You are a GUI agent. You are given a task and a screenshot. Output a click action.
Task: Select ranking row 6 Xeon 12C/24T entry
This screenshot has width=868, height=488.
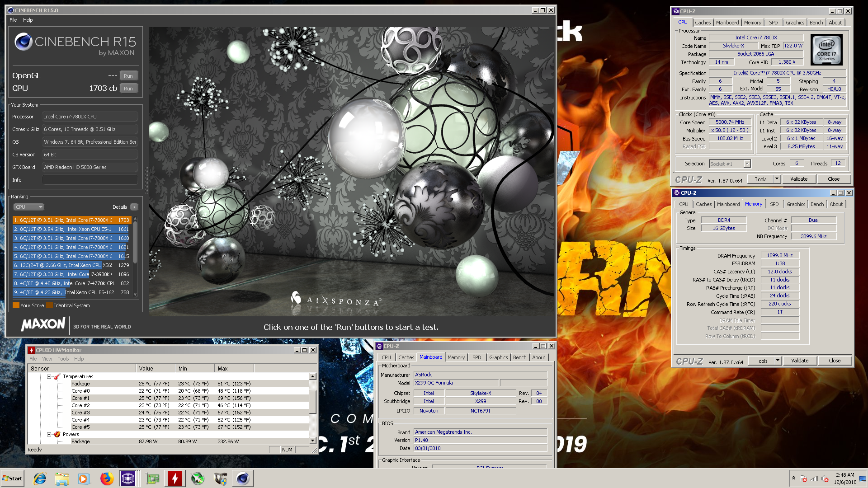(71, 265)
